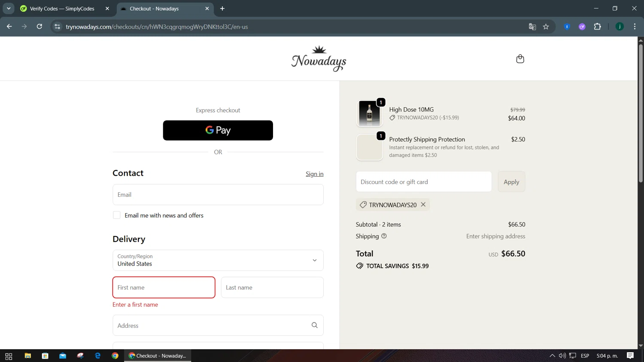644x362 pixels.
Task: Open File Explorer from the taskbar
Action: (27, 356)
